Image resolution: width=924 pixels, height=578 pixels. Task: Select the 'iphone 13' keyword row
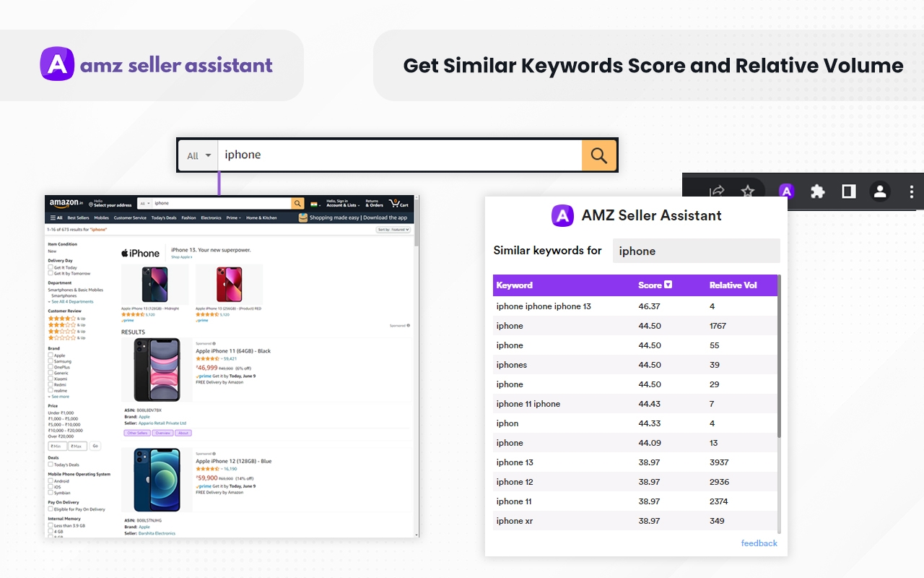click(635, 462)
